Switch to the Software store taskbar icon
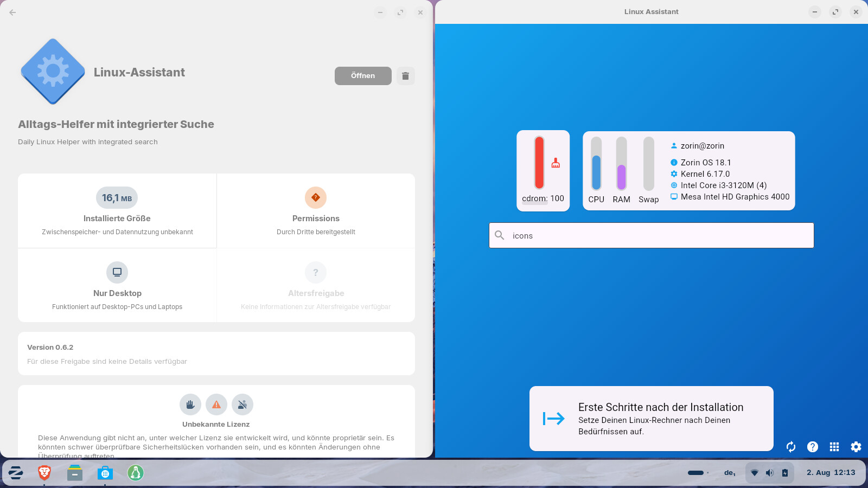868x488 pixels. pyautogui.click(x=105, y=473)
